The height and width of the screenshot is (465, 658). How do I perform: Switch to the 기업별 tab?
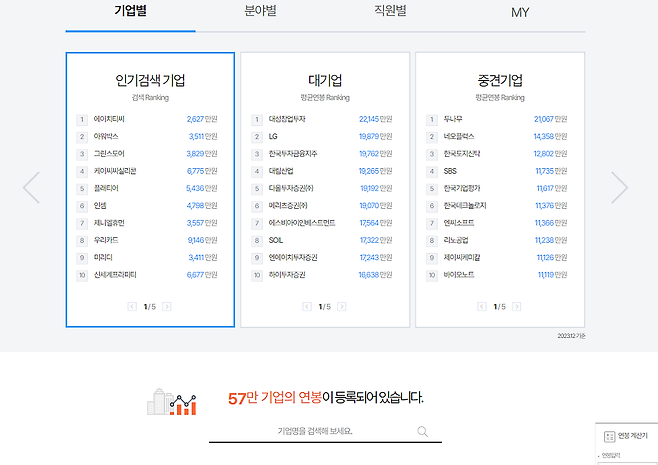[x=130, y=12]
